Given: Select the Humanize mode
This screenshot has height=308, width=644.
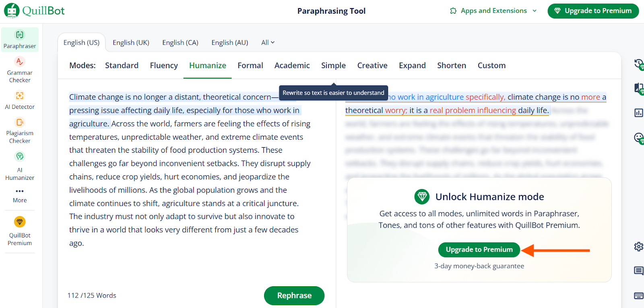Looking at the screenshot, I should pyautogui.click(x=208, y=65).
